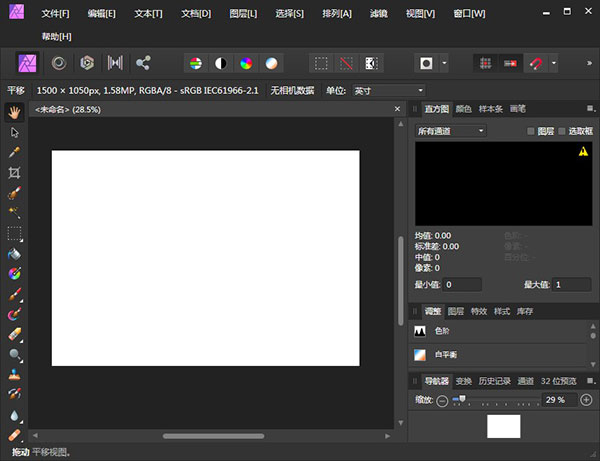600x461 pixels.
Task: Click the histogram yellow warning icon
Action: pyautogui.click(x=583, y=152)
